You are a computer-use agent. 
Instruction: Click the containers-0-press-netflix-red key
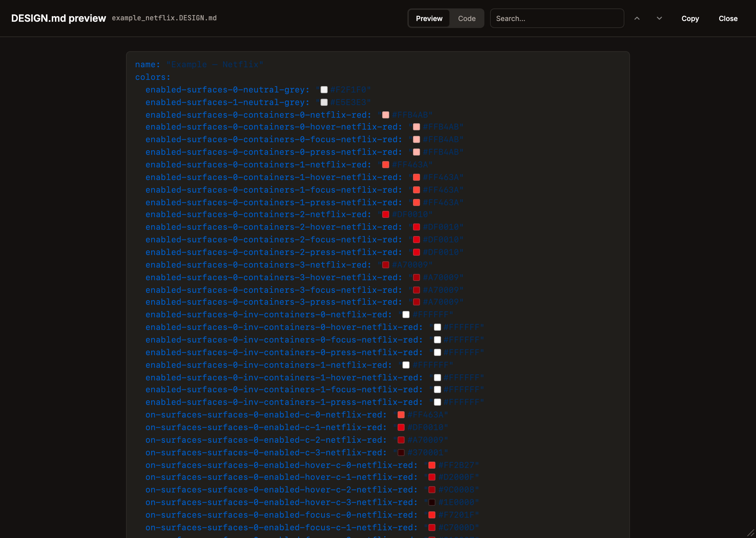(x=274, y=152)
